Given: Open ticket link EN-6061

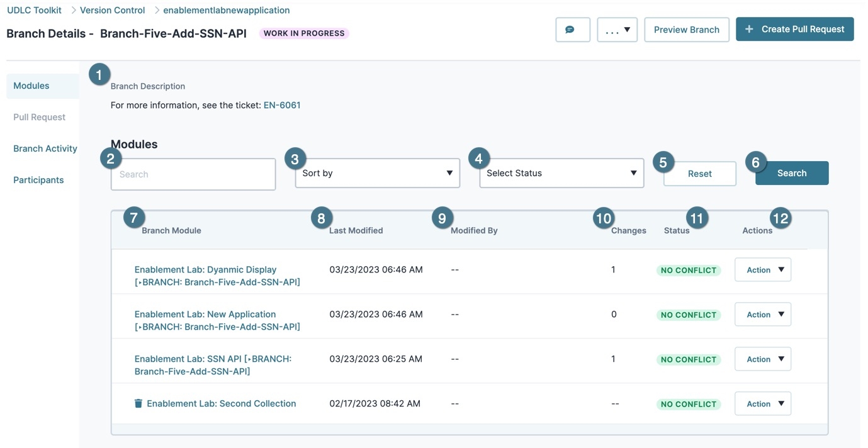Looking at the screenshot, I should pyautogui.click(x=282, y=105).
